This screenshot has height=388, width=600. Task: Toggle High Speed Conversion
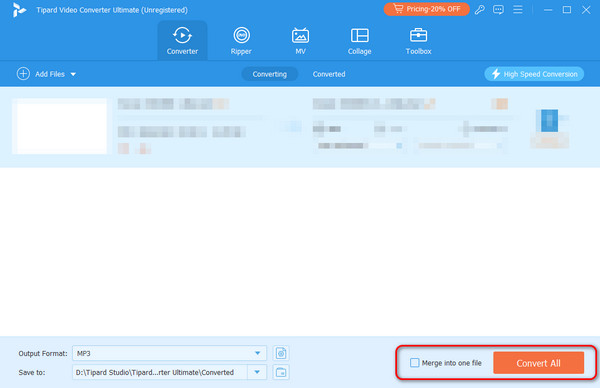pyautogui.click(x=534, y=74)
